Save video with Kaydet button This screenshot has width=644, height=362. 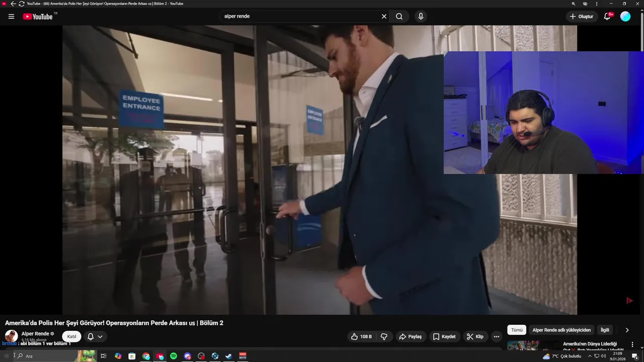point(444,337)
